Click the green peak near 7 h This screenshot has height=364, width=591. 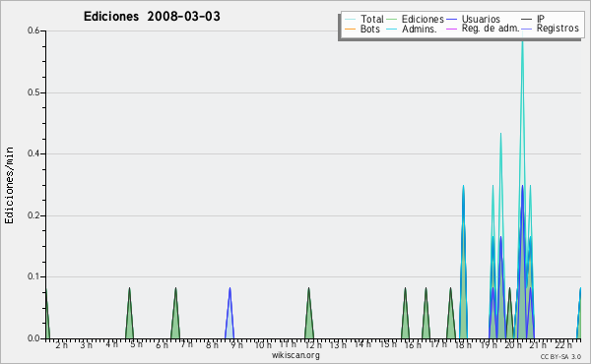click(x=175, y=313)
